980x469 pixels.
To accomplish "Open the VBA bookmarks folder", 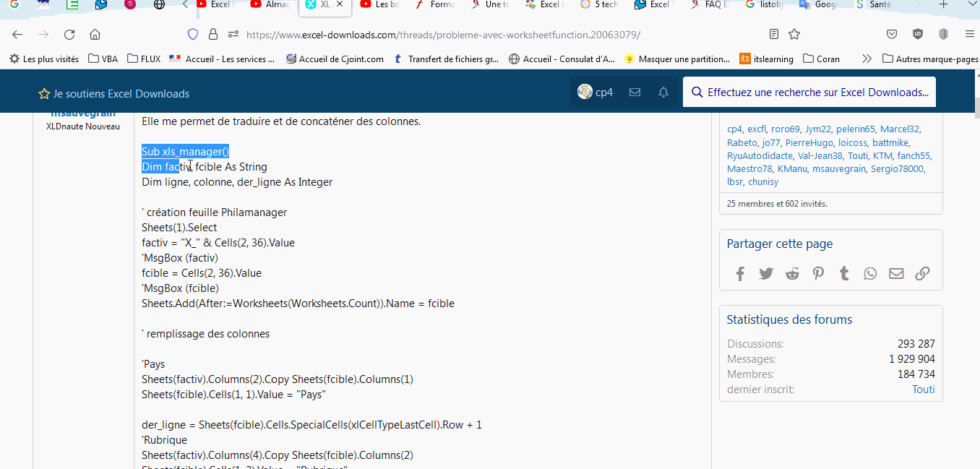I will [103, 59].
